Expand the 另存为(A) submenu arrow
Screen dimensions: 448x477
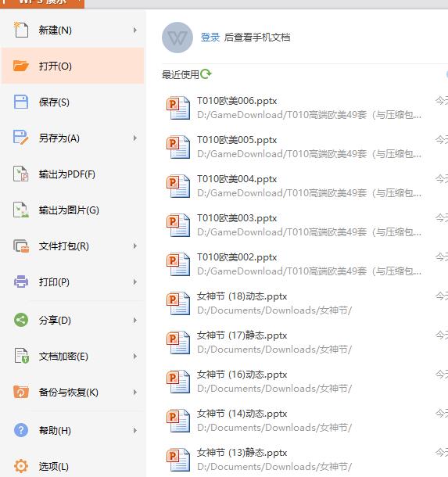pos(135,138)
